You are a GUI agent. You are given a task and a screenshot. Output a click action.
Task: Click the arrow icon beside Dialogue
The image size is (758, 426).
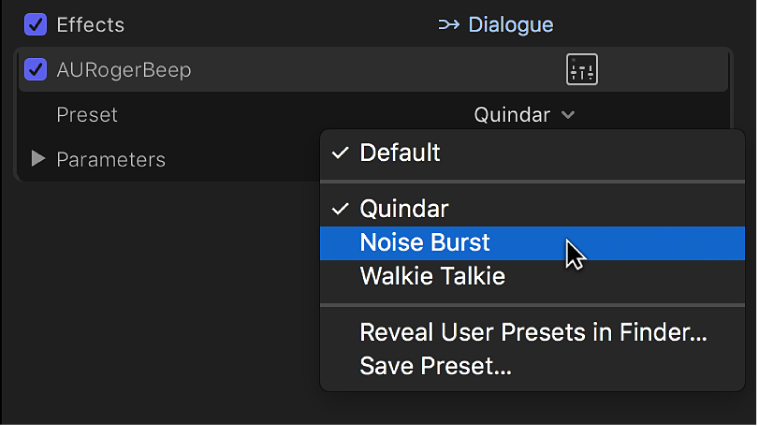click(x=449, y=24)
